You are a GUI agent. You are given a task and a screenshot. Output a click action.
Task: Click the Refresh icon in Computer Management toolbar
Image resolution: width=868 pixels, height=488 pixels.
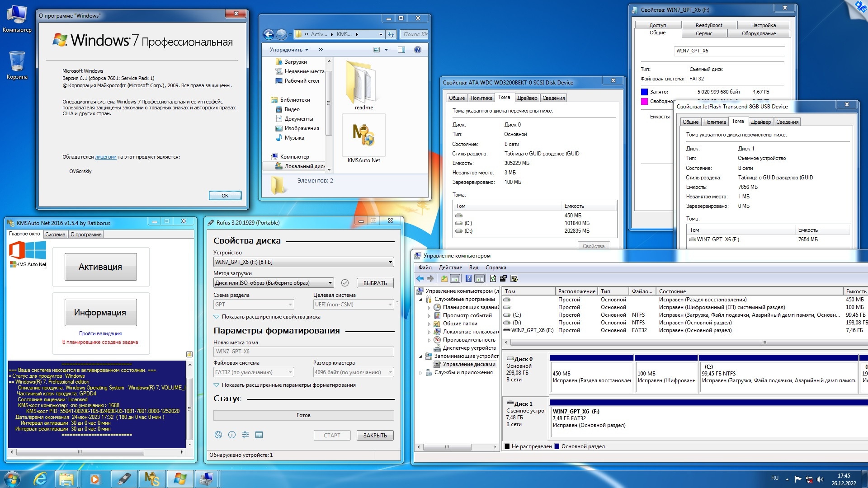coord(493,278)
